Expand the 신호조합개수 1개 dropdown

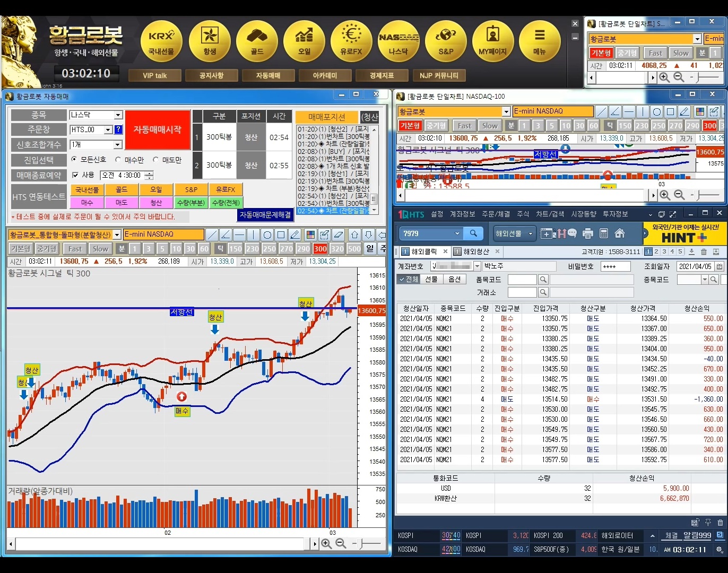point(118,145)
